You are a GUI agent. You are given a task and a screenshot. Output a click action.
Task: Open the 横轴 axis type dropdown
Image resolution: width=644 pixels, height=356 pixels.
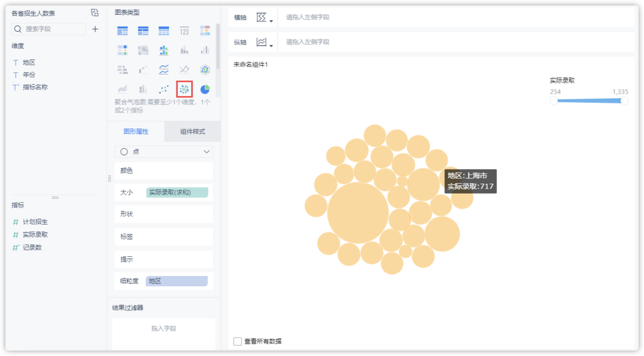click(264, 18)
